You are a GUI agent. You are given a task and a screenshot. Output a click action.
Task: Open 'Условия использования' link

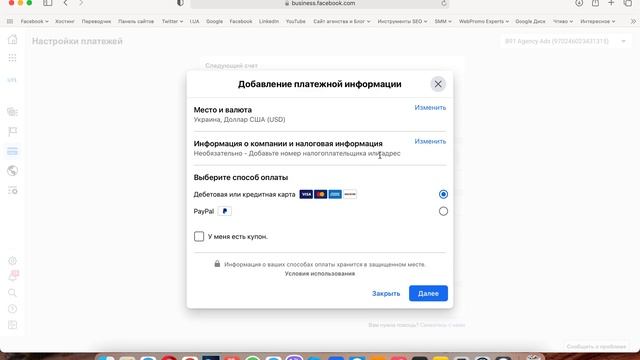(x=320, y=273)
